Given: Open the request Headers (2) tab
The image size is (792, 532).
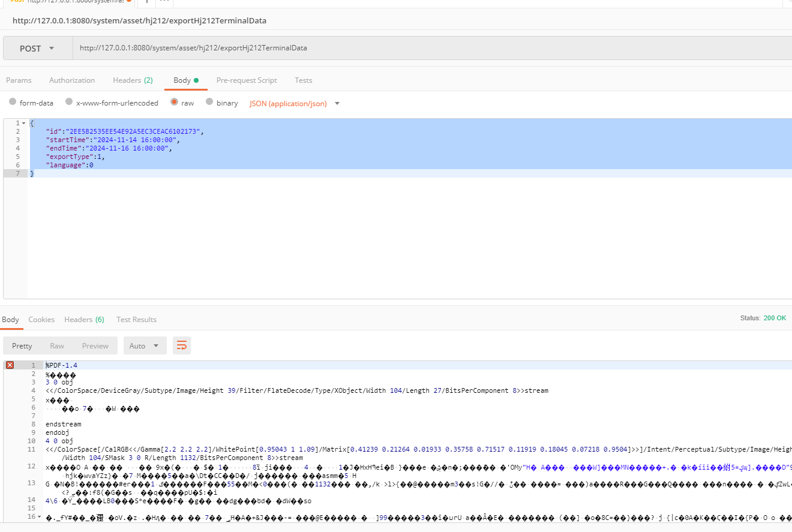Looking at the screenshot, I should [132, 80].
